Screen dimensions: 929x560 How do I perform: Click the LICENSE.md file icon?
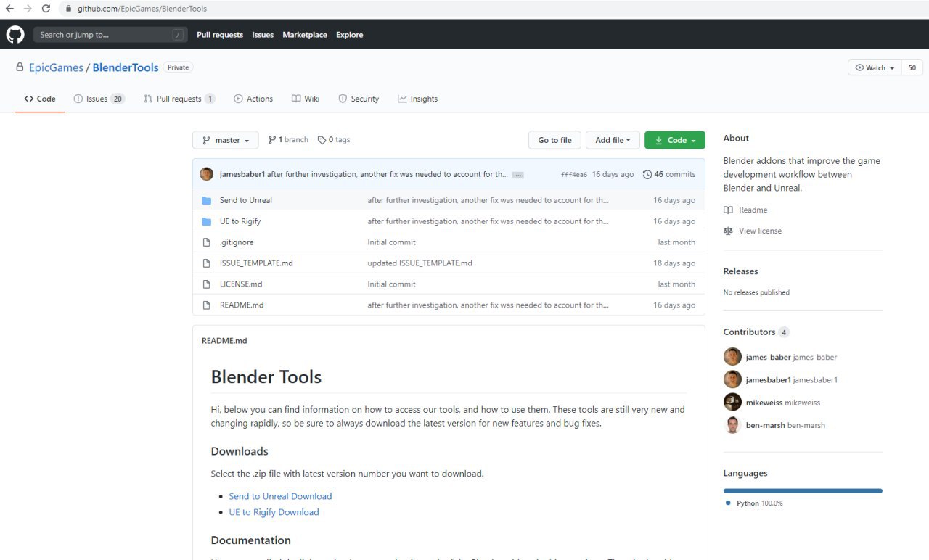point(206,284)
